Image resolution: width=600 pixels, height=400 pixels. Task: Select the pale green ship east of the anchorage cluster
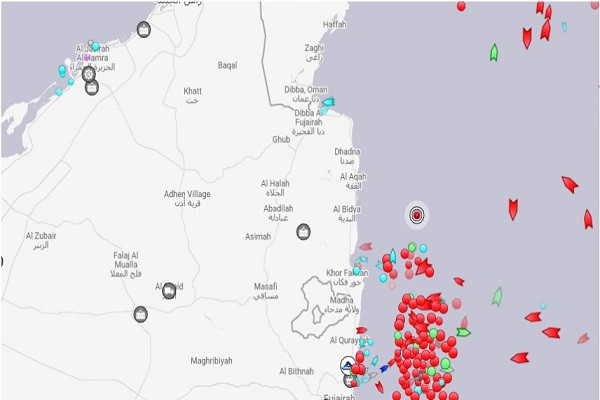click(x=497, y=296)
